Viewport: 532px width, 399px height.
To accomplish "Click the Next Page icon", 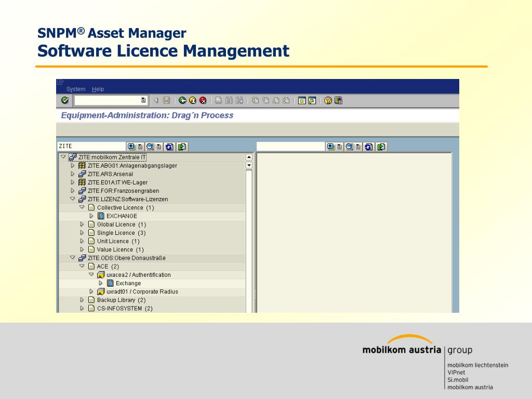I will tap(276, 100).
